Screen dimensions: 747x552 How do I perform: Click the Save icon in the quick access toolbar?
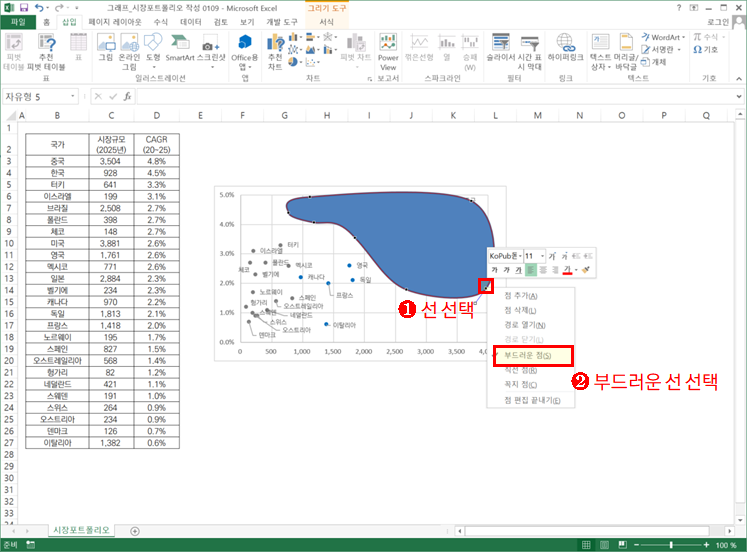[x=24, y=8]
